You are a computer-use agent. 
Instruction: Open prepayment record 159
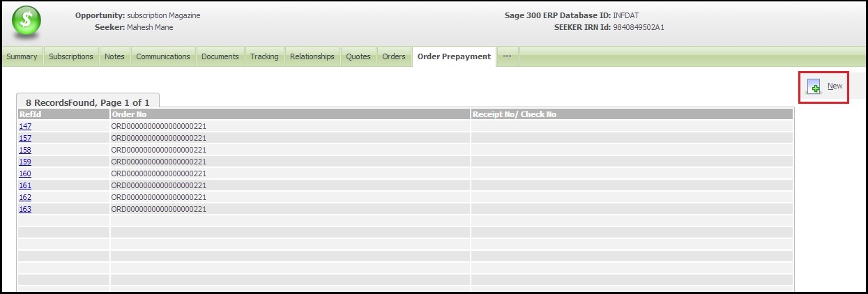(x=25, y=162)
